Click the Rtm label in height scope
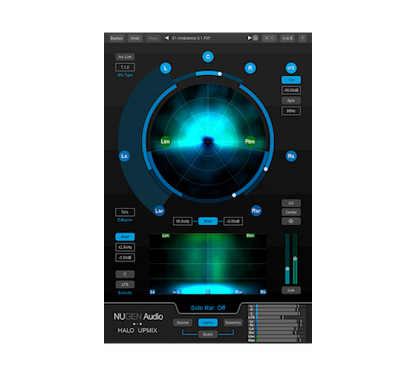This screenshot has height=376, width=416. click(250, 236)
